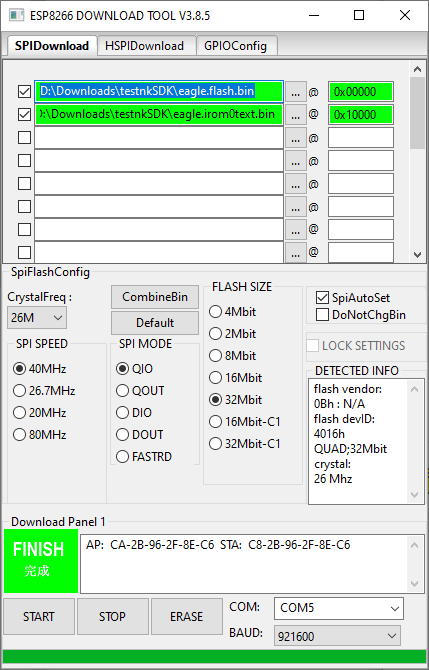The width and height of the screenshot is (429, 670).
Task: Select 26.7MHz SPI speed
Action: (44, 391)
